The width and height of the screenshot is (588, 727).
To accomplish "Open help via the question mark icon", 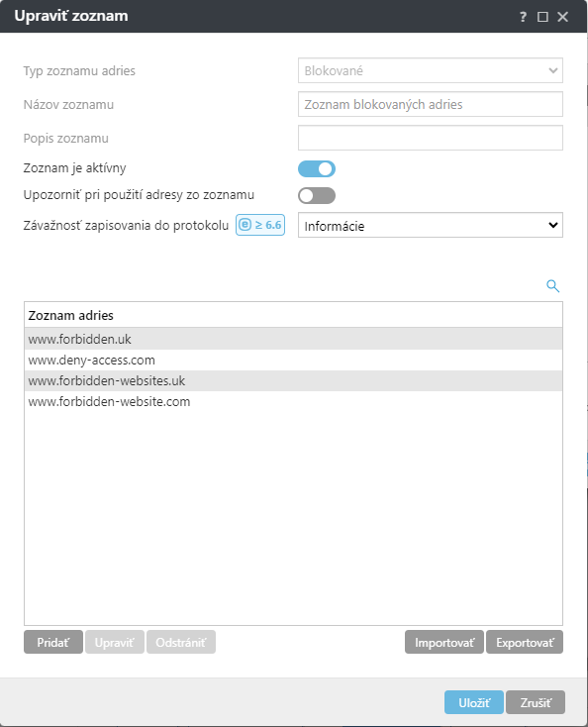I will click(x=523, y=17).
